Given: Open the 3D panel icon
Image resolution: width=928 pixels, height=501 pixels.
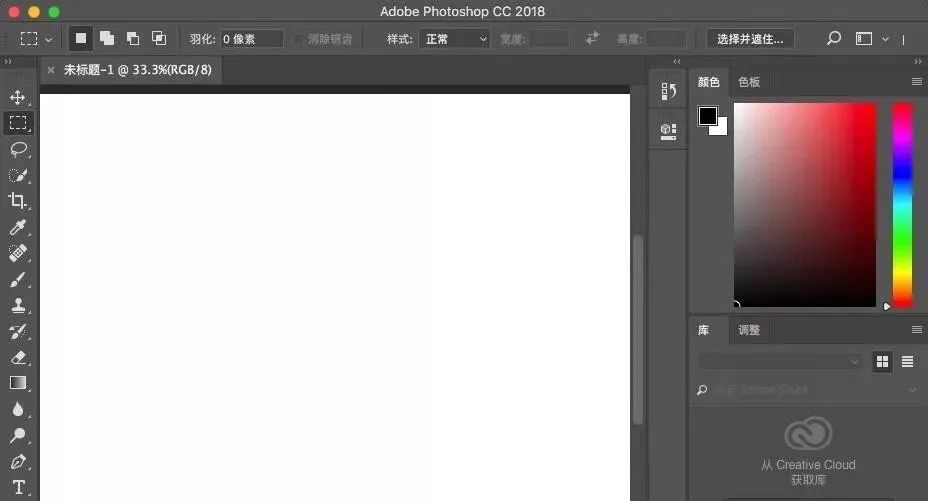Looking at the screenshot, I should pyautogui.click(x=668, y=131).
